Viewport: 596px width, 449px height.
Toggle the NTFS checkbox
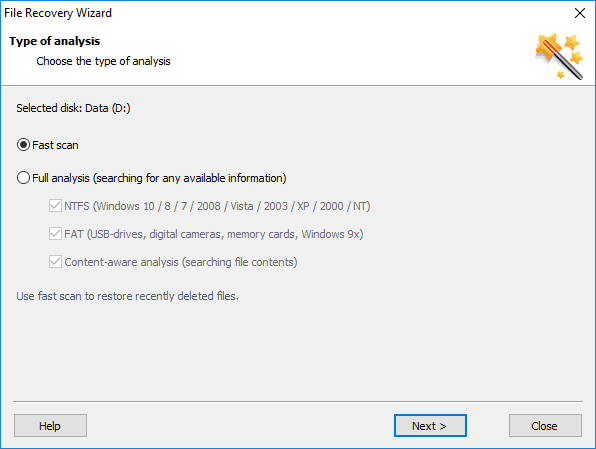pyautogui.click(x=55, y=206)
